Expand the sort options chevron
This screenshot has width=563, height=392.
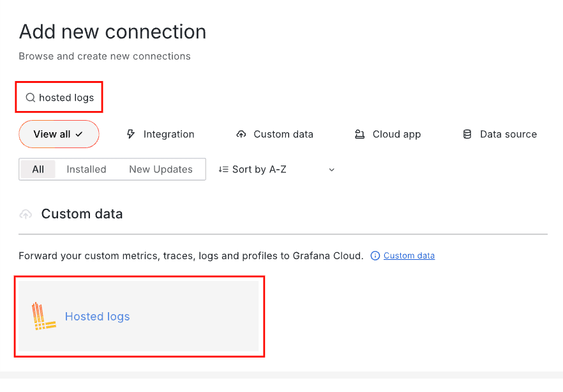pos(331,169)
